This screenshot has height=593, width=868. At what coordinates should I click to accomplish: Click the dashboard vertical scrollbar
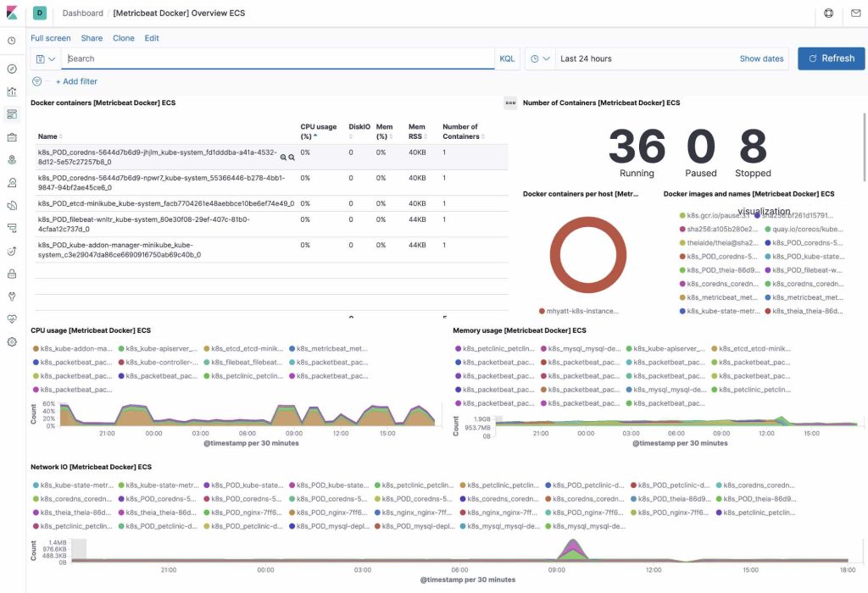[864, 147]
